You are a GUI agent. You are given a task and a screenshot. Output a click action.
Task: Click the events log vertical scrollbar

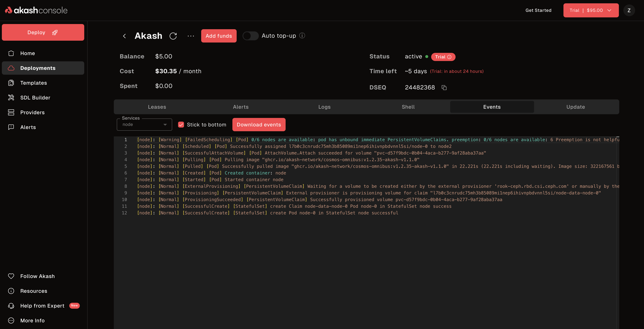coord(618,225)
